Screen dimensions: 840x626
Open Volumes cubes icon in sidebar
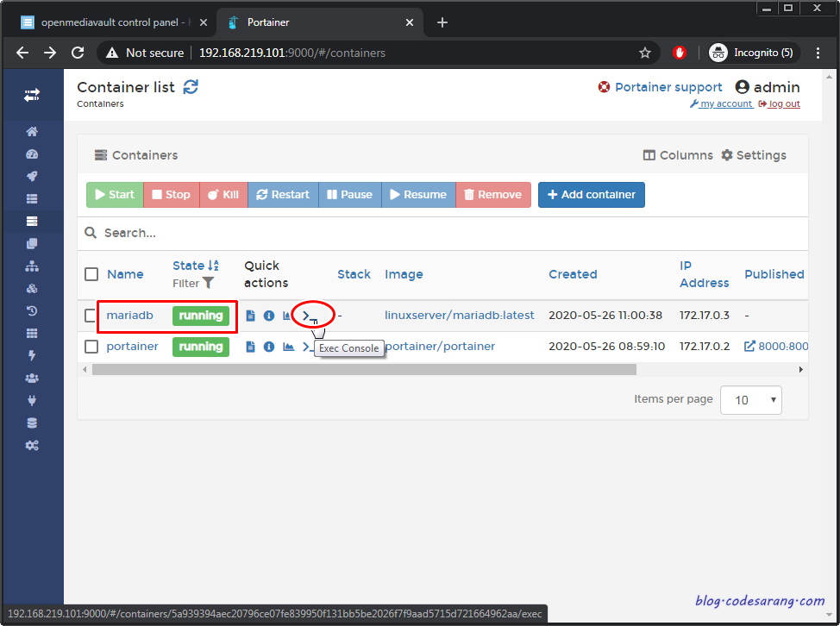pyautogui.click(x=32, y=289)
